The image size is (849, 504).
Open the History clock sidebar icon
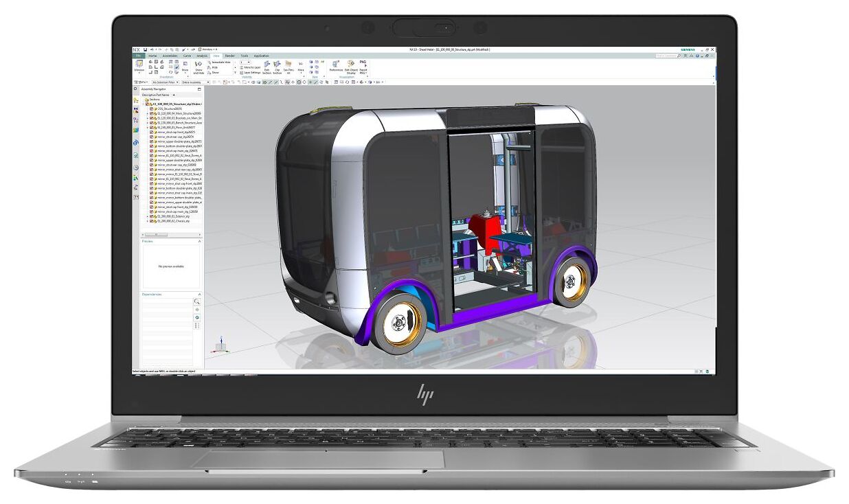click(136, 168)
